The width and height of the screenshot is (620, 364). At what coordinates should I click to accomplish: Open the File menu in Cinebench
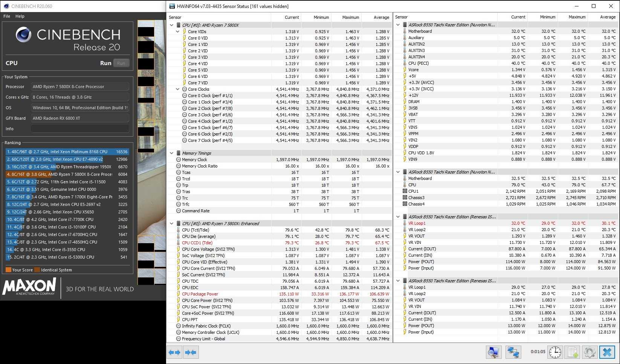[7, 16]
